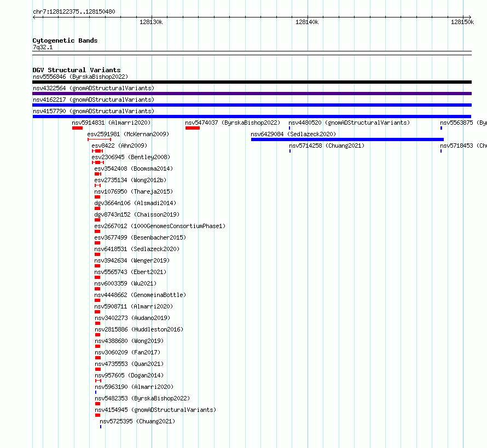Image resolution: width=487 pixels, height=448 pixels.
Task: Click nsv4448662 (GenomeinaBottle) label
Action: (141, 295)
